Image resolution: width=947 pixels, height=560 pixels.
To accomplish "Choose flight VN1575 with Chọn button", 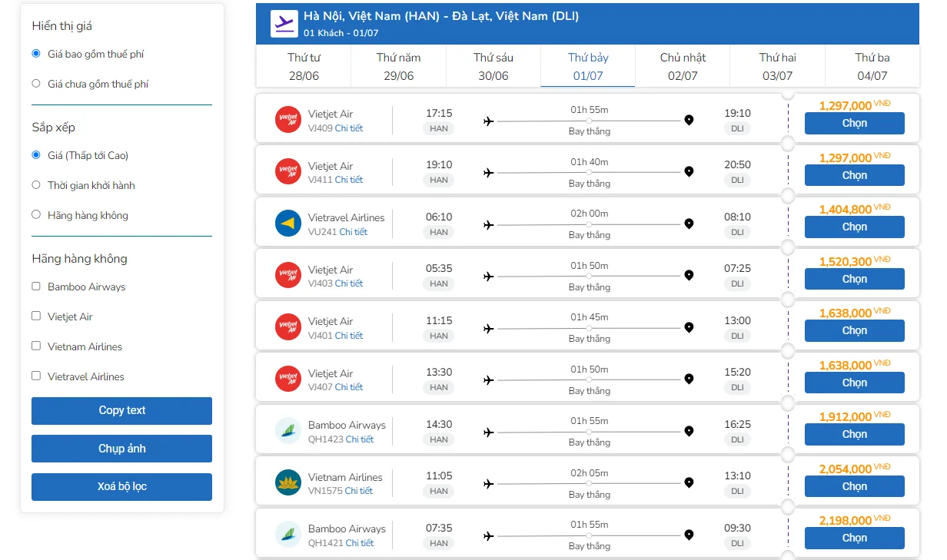I will click(854, 486).
